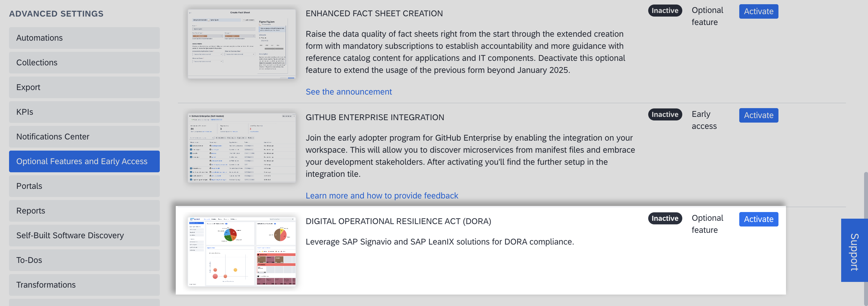Open the Support side tab
The image size is (868, 306).
click(x=854, y=250)
